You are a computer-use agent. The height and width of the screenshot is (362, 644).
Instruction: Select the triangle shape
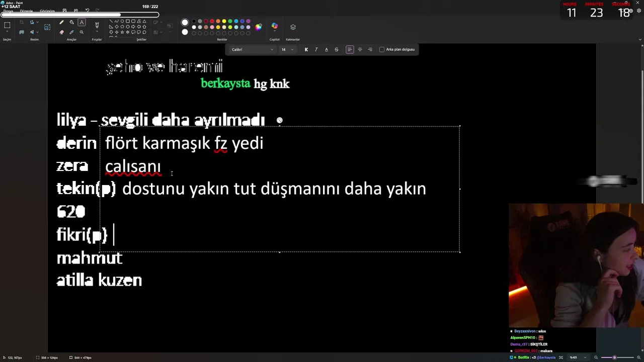pos(144,21)
